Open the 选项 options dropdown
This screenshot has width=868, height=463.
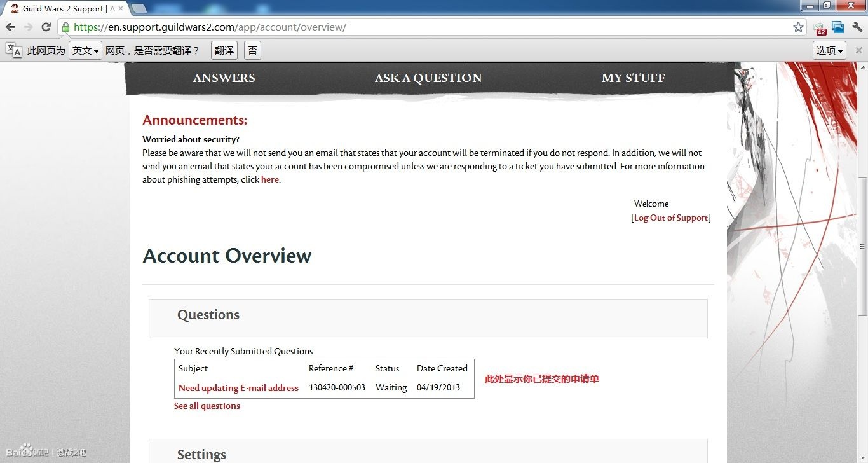829,50
